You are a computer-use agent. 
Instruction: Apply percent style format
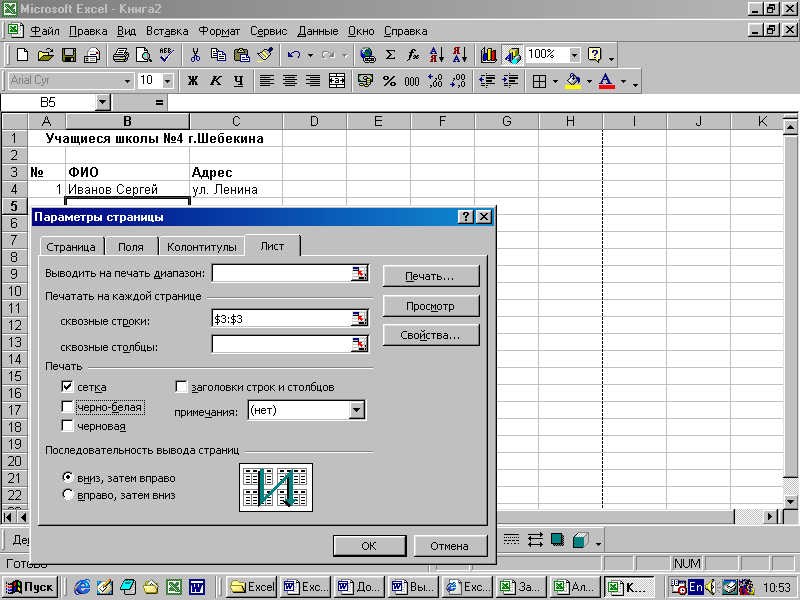tap(389, 81)
